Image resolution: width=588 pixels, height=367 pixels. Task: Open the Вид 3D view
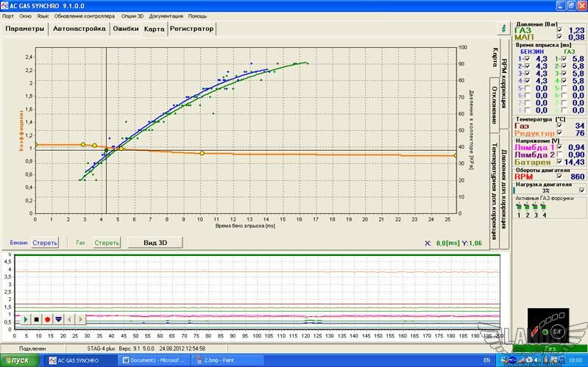[155, 242]
